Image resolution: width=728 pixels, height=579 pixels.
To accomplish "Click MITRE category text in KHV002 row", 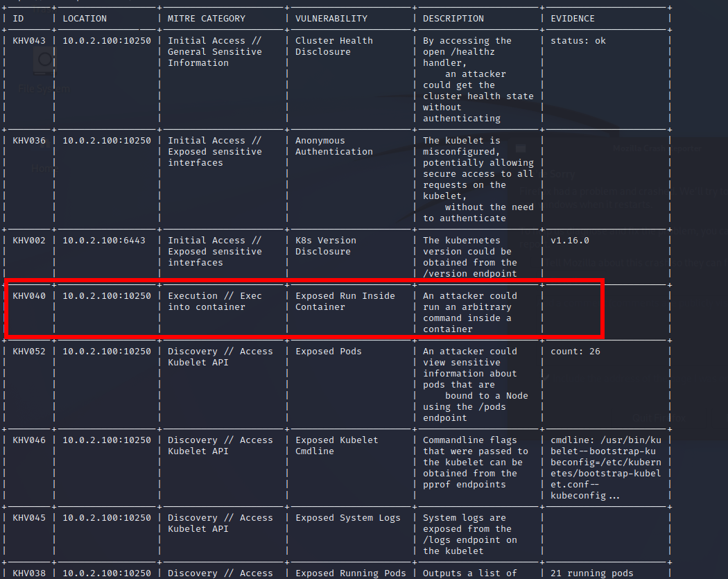I will (214, 252).
